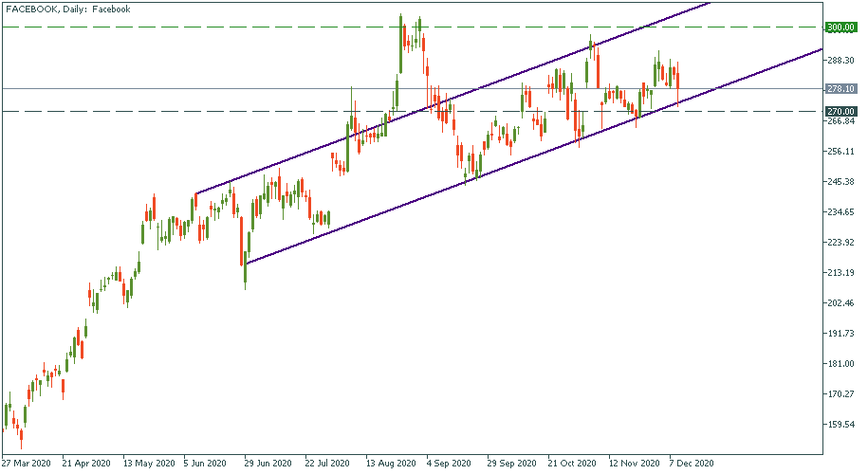Click the 288.39 price axis value
The image size is (868, 474).
pyautogui.click(x=841, y=61)
